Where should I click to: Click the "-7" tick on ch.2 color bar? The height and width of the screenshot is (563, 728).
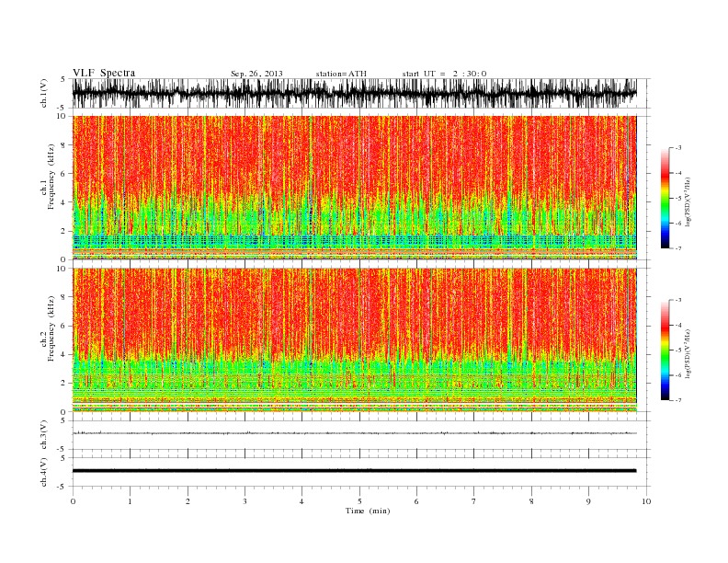click(x=677, y=400)
